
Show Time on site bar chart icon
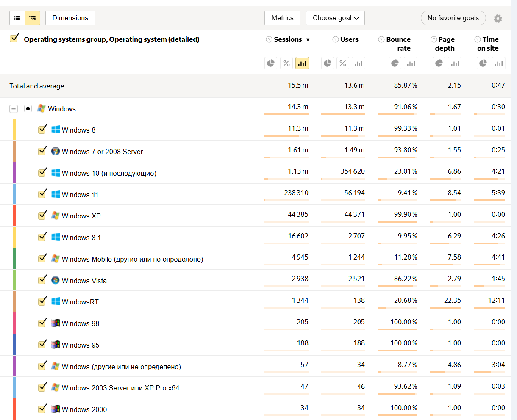pos(499,63)
